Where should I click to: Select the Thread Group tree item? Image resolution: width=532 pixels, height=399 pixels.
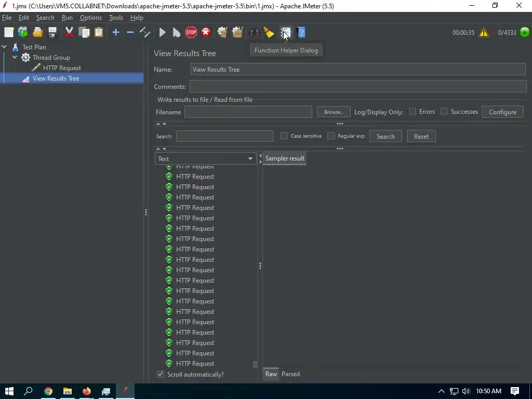(51, 57)
